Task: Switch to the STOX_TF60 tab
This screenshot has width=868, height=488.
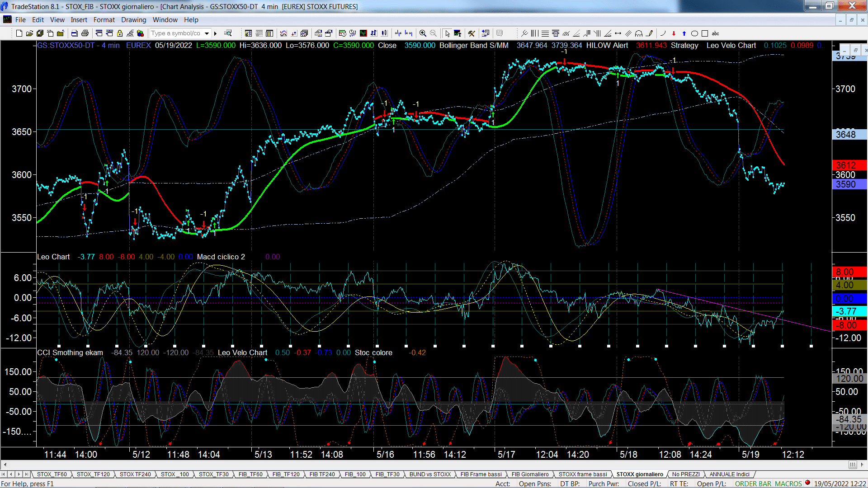Action: pyautogui.click(x=52, y=474)
